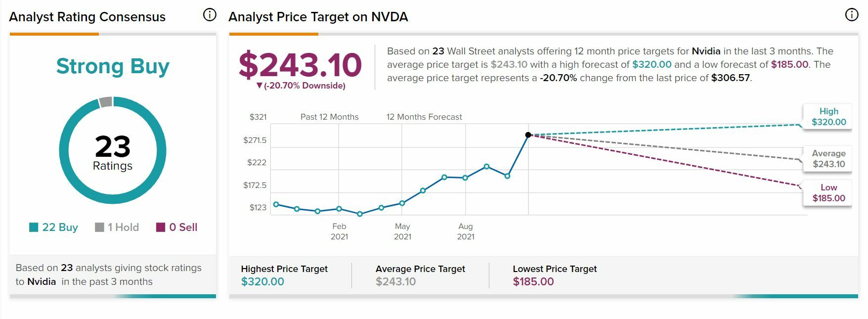Click the Nvidia link in price target description
The image size is (868, 319).
pos(706,51)
